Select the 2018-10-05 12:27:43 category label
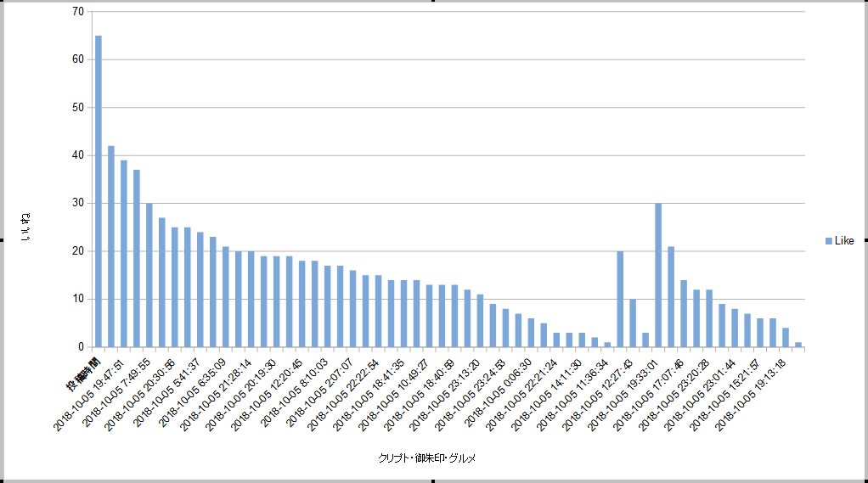Screen dimensions: 868x483 (x=597, y=395)
